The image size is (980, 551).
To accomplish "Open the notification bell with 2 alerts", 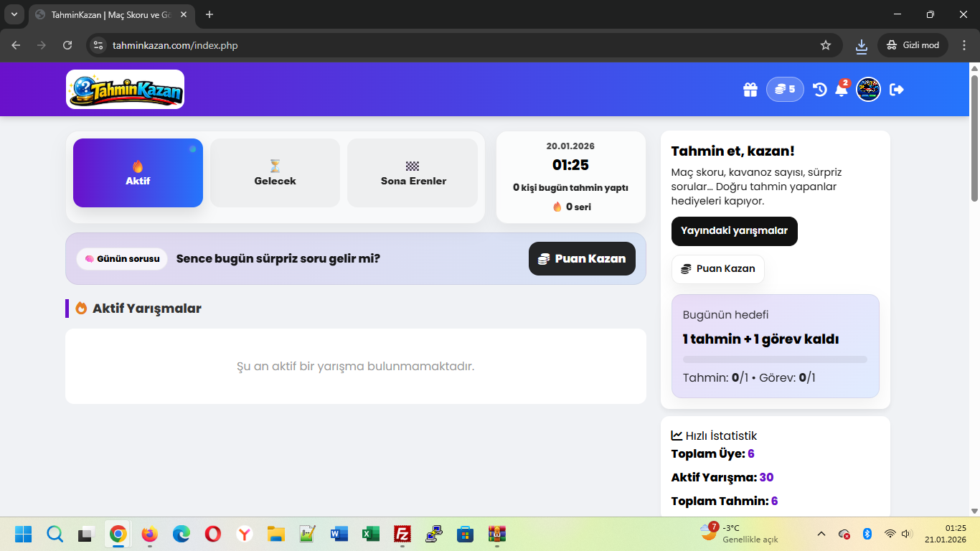I will coord(842,90).
